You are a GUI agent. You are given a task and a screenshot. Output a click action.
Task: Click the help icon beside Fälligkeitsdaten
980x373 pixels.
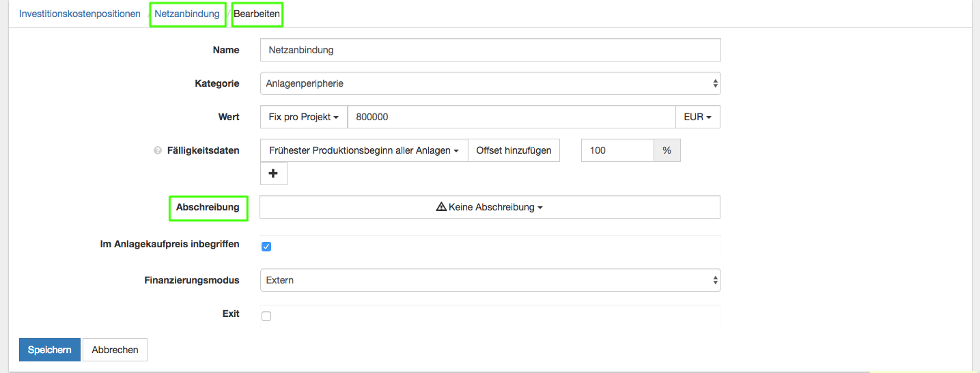(158, 151)
